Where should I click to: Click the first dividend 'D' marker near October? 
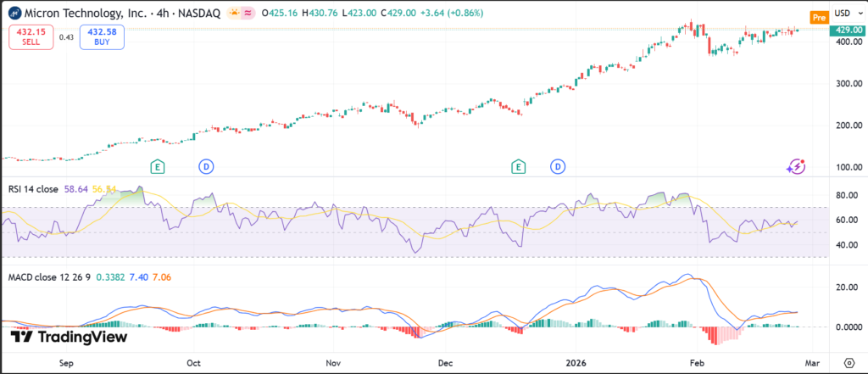[206, 166]
